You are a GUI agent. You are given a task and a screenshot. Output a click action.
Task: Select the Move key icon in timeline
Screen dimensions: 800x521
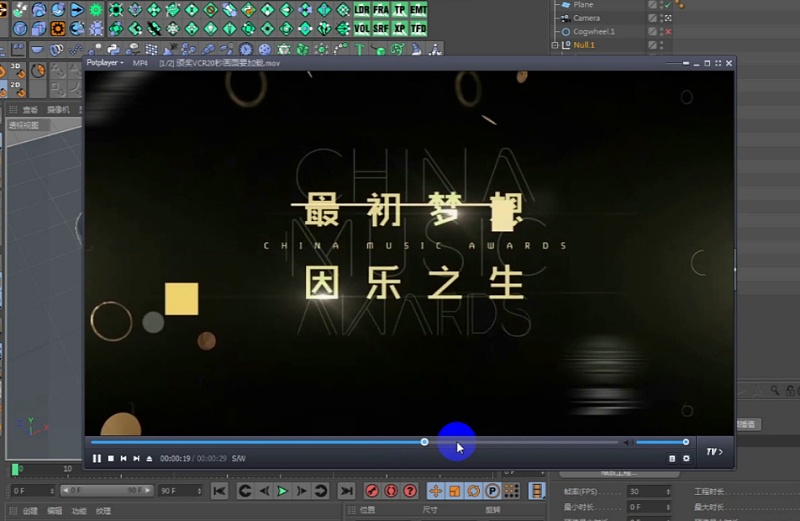pos(435,491)
